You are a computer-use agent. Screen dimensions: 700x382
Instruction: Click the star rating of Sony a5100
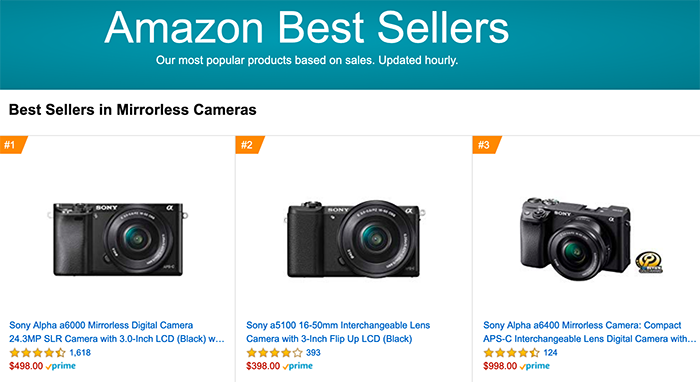[x=275, y=353]
